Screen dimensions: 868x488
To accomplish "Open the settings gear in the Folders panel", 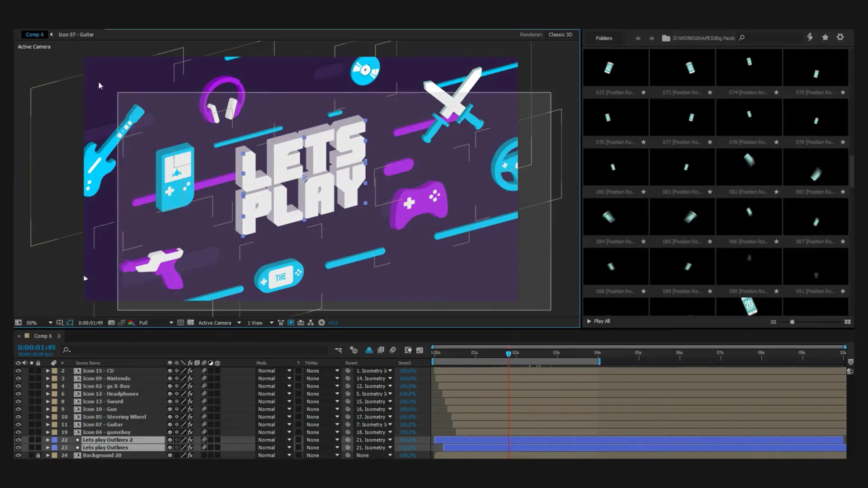I will pyautogui.click(x=840, y=38).
